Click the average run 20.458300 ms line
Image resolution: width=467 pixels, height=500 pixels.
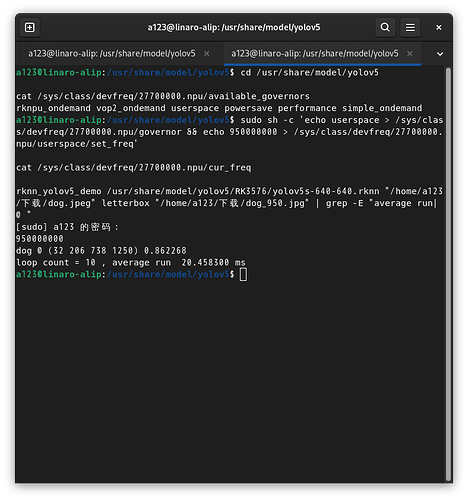[131, 263]
